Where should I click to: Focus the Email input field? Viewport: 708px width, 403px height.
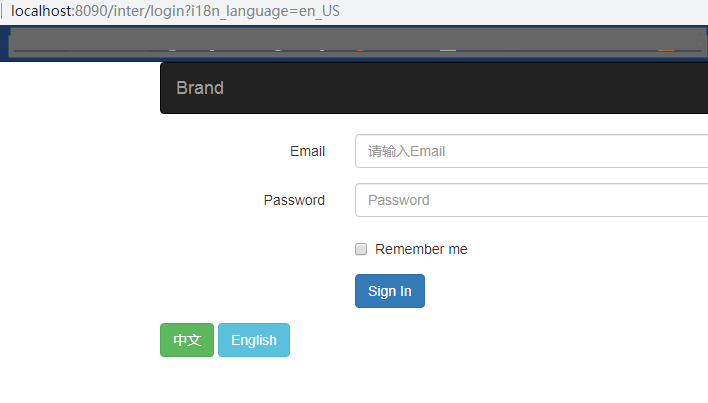[530, 151]
